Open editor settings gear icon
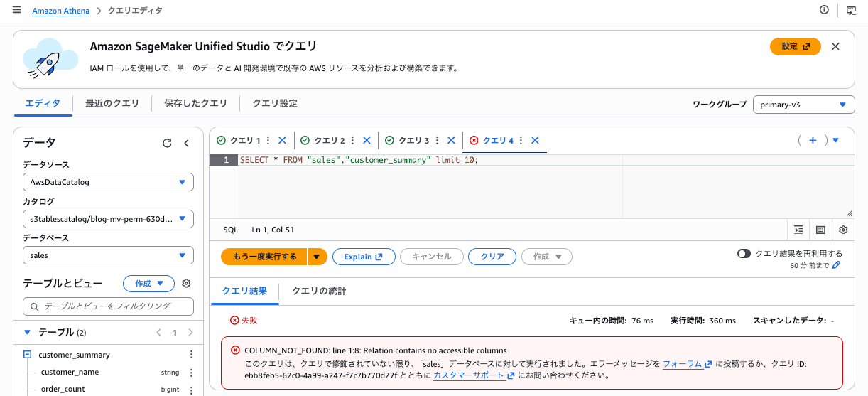 coord(843,230)
